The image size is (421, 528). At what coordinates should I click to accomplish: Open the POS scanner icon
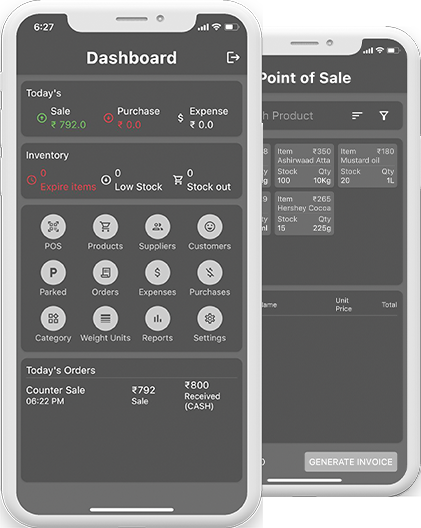tap(53, 227)
